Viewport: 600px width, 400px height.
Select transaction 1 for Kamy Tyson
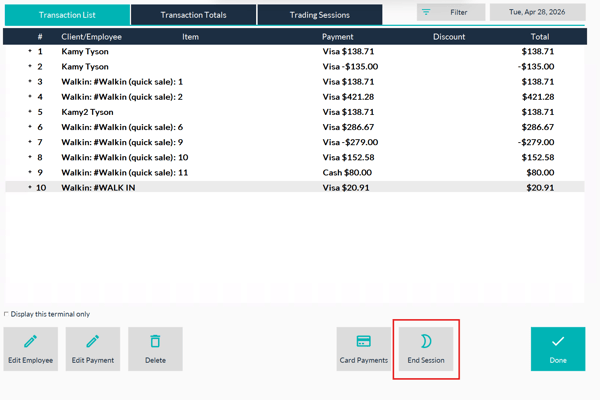(x=295, y=51)
